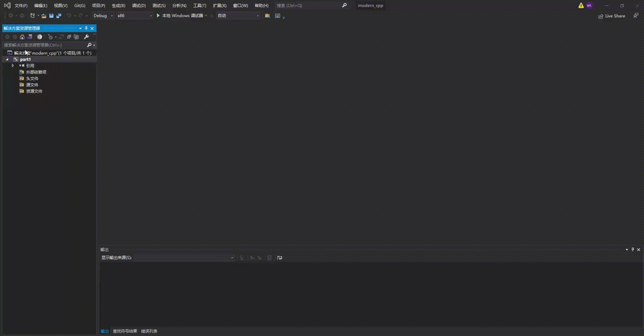Viewport: 644px width, 336px height.
Task: Click the Open File folder icon
Action: pyautogui.click(x=44, y=16)
